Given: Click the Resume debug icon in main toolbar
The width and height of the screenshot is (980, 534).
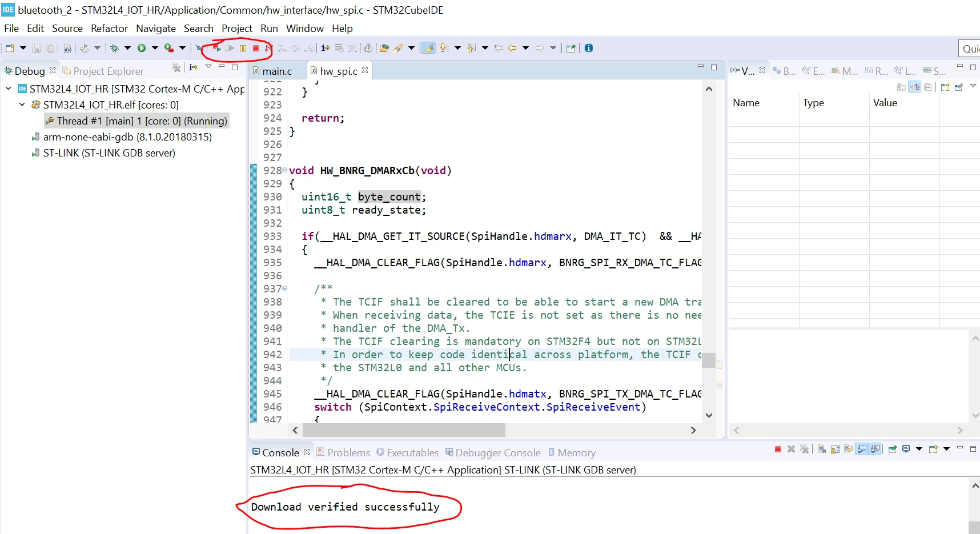Looking at the screenshot, I should (x=230, y=49).
